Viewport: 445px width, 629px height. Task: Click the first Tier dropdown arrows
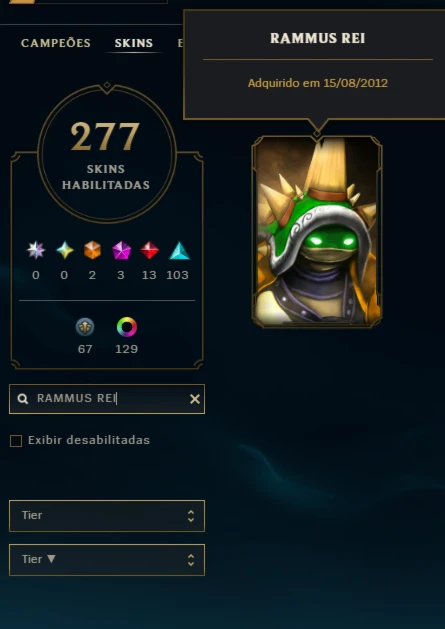[191, 516]
